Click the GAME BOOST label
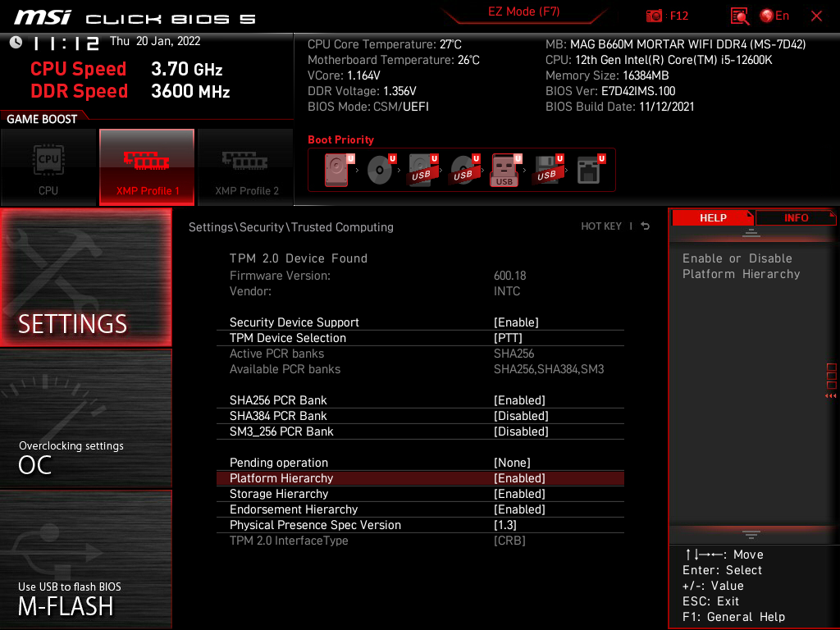 (42, 119)
